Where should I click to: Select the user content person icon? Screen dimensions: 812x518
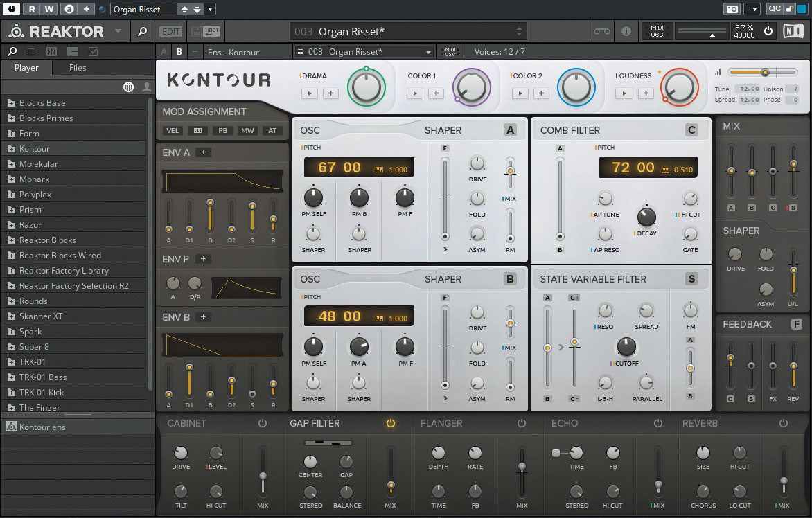coord(147,87)
